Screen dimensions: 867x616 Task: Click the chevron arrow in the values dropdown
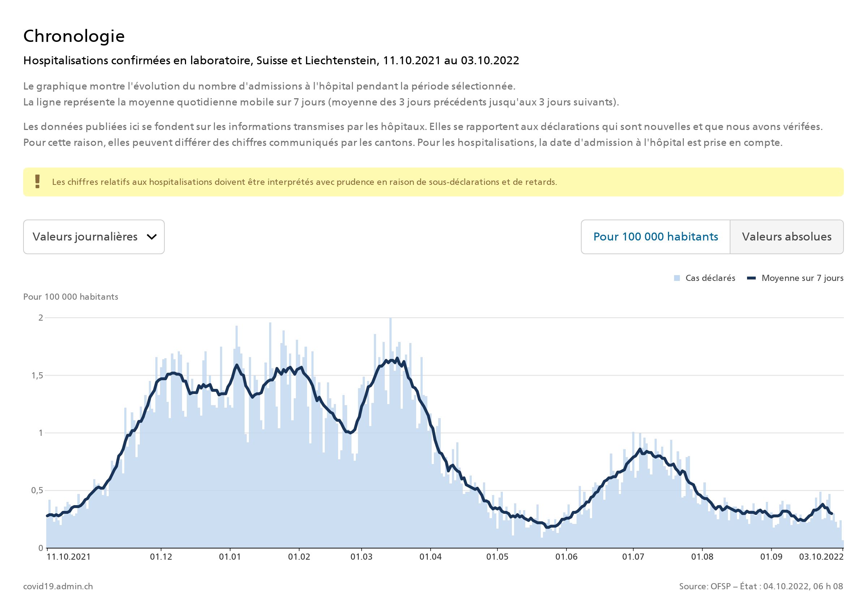[x=151, y=237]
